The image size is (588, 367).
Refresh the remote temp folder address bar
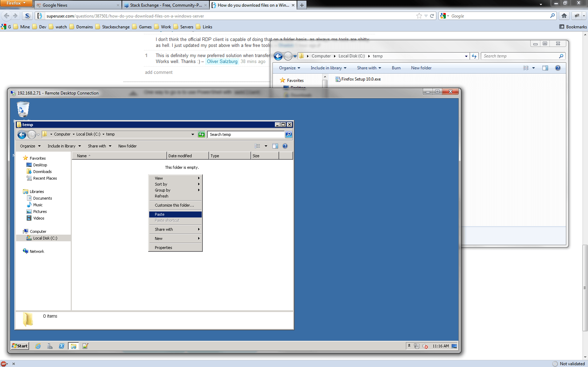click(x=201, y=134)
